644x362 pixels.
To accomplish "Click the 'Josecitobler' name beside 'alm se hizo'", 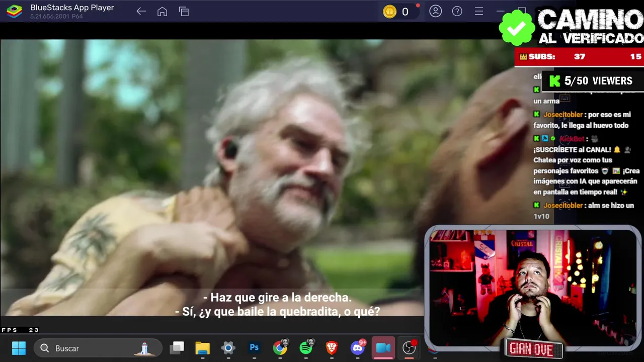I will 563,206.
